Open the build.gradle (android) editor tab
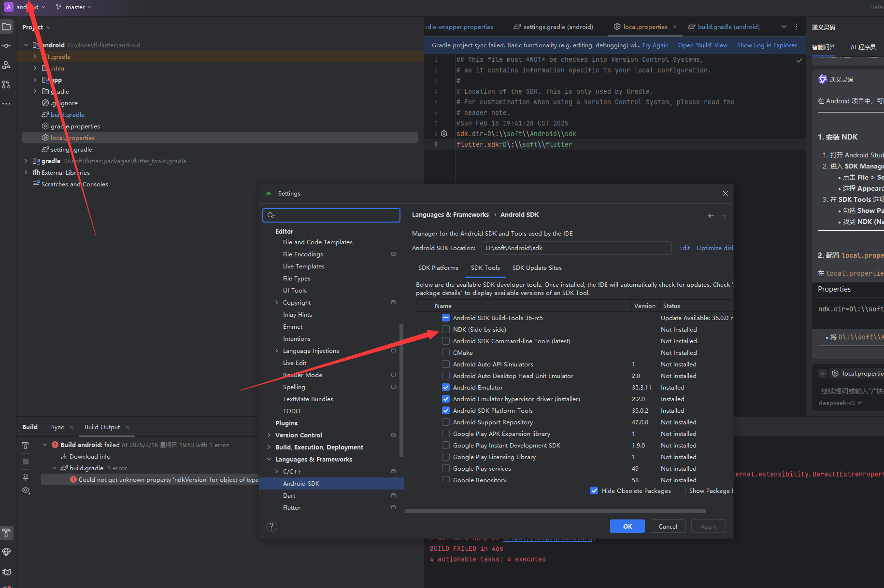This screenshot has width=884, height=588. (x=724, y=27)
